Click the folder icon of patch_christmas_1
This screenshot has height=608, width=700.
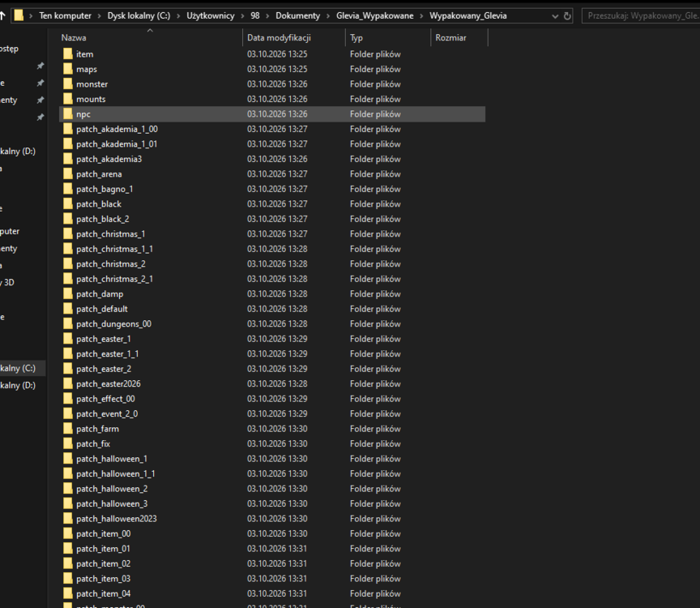pos(68,234)
